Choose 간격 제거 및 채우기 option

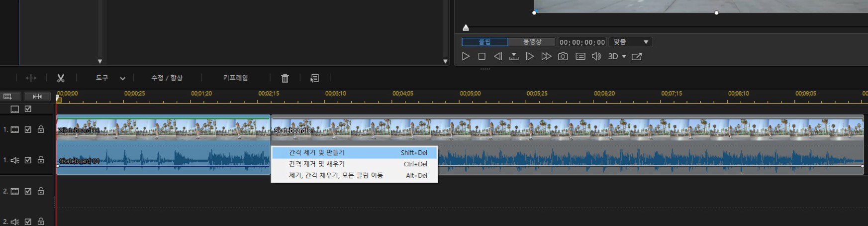[x=355, y=164]
